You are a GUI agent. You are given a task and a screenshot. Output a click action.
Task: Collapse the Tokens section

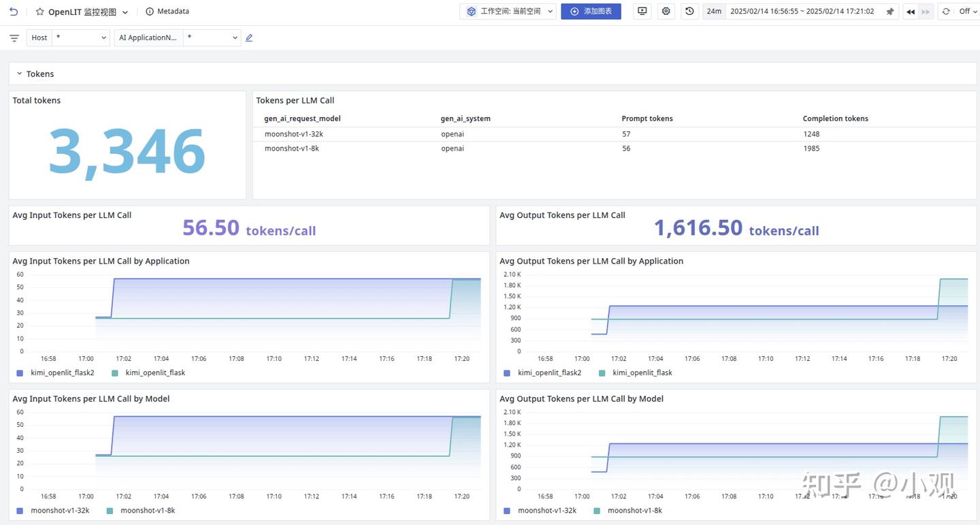[x=19, y=74]
